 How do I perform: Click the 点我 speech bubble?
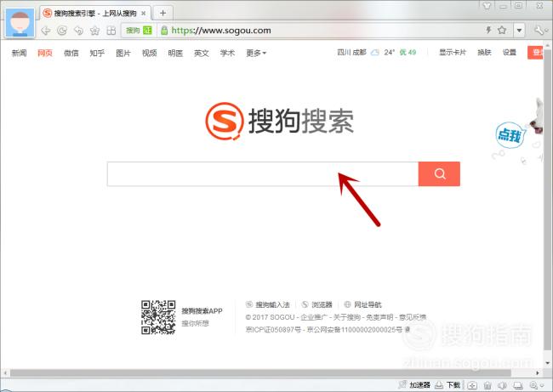coord(510,135)
